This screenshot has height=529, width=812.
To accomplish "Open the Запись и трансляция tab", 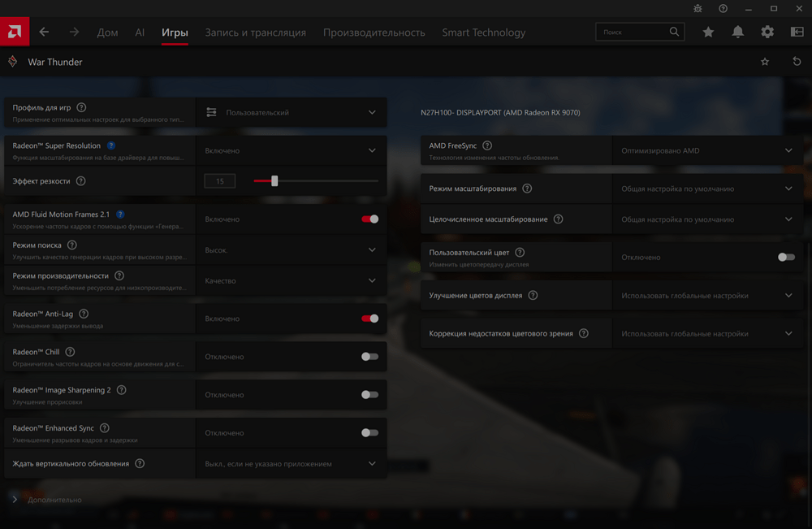I will click(x=255, y=33).
